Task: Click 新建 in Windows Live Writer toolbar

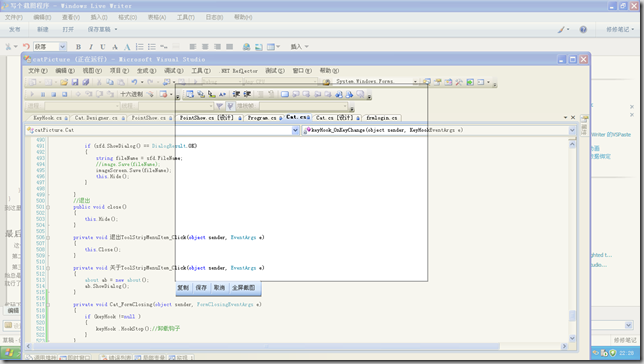Action: pyautogui.click(x=43, y=29)
